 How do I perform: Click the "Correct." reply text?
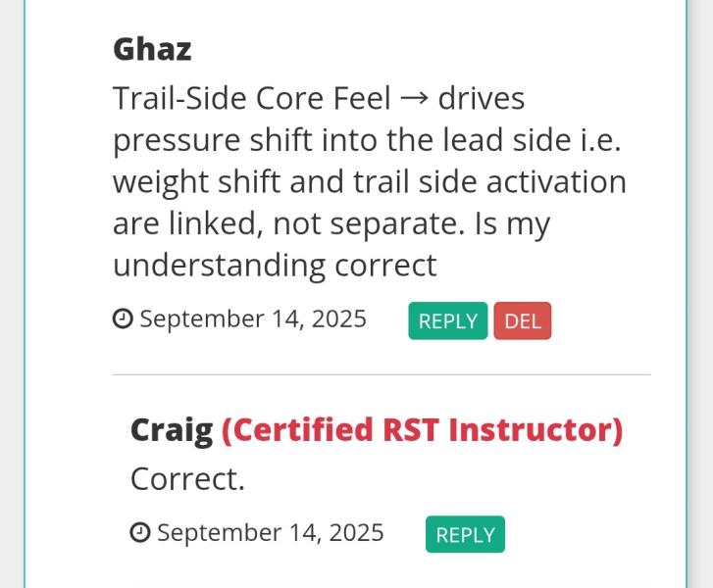tap(187, 479)
